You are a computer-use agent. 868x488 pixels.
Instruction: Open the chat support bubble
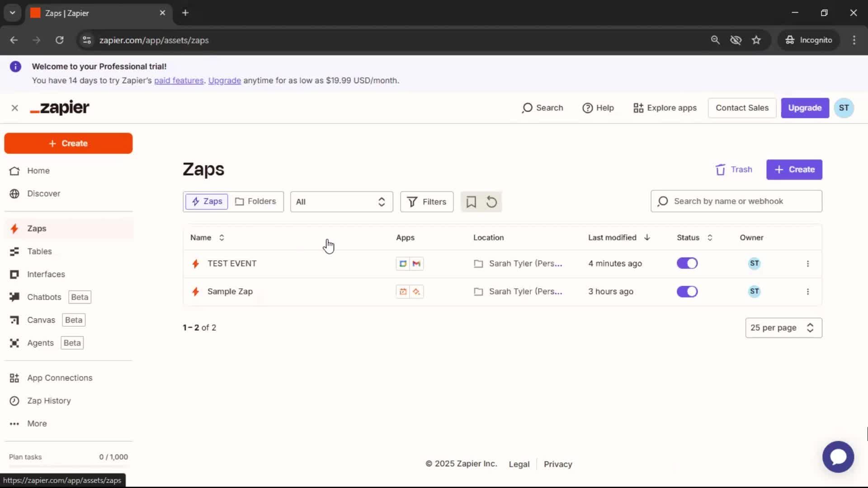coord(838,457)
